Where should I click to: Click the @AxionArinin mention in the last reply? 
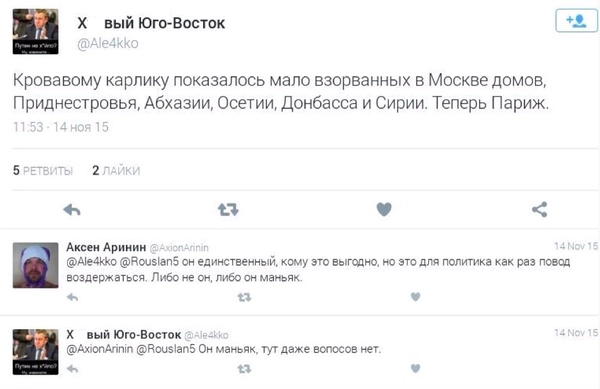click(99, 349)
